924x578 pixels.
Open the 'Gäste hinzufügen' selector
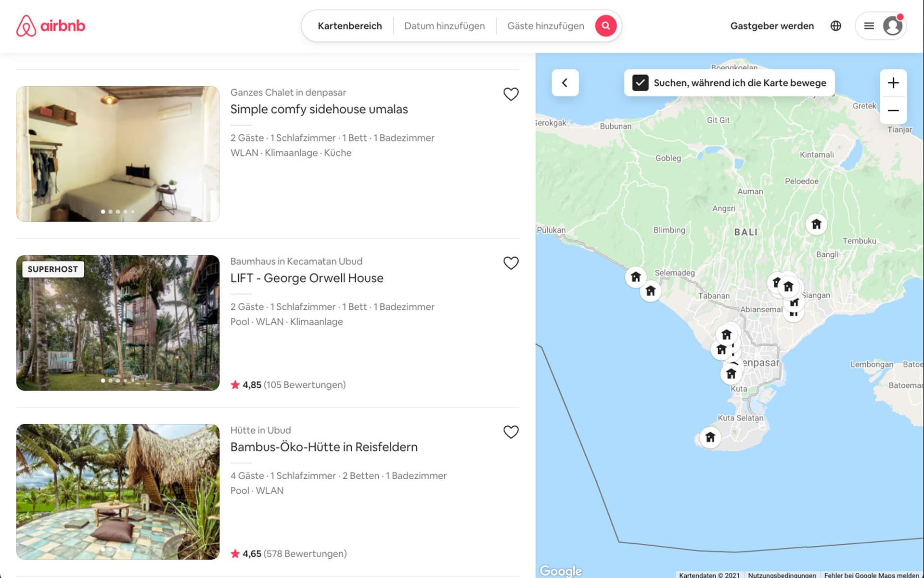click(x=545, y=26)
